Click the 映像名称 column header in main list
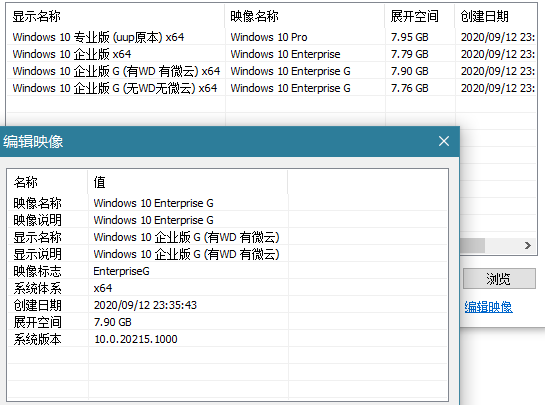The image size is (545, 405). pos(305,16)
